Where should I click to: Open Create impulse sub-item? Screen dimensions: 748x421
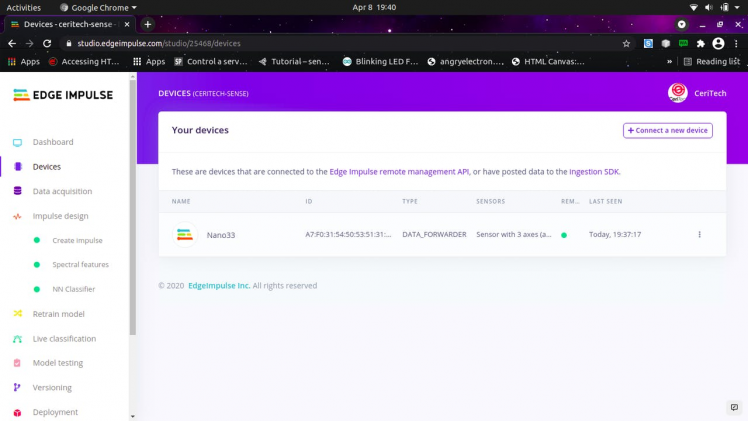point(77,240)
